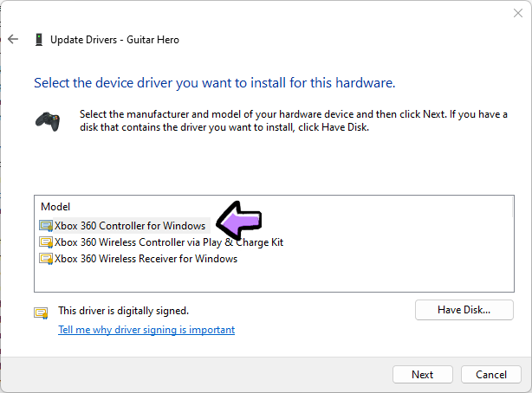
Task: Choose Xbox 360 Wireless Receiver for Windows
Action: coord(146,259)
